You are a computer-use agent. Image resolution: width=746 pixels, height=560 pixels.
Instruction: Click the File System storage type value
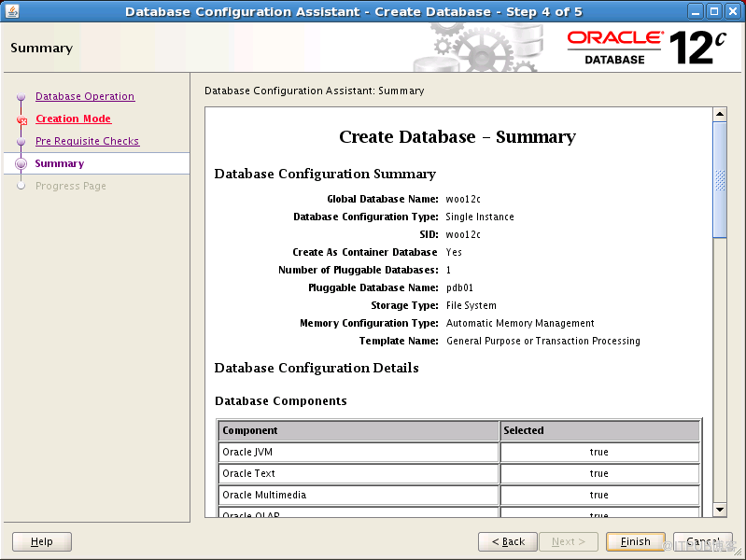point(471,305)
